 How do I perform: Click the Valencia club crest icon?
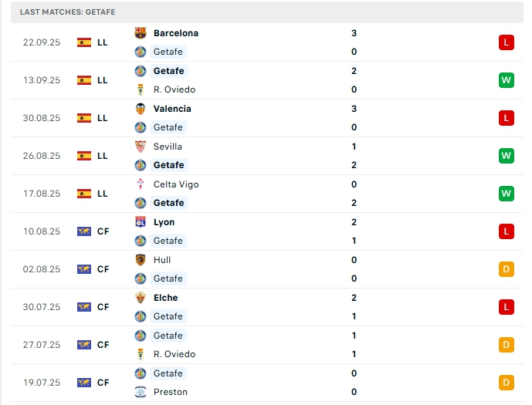(141, 109)
